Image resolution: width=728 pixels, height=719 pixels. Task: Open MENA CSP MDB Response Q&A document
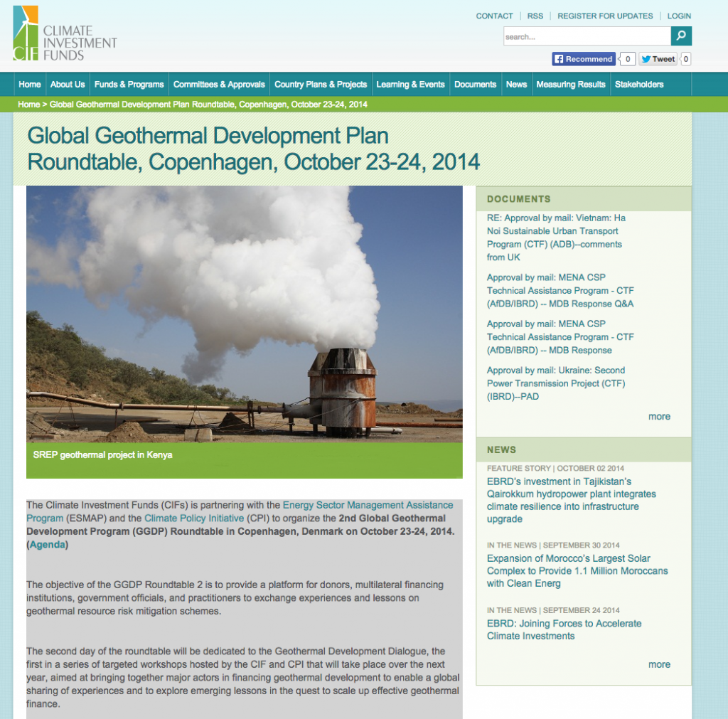point(560,290)
